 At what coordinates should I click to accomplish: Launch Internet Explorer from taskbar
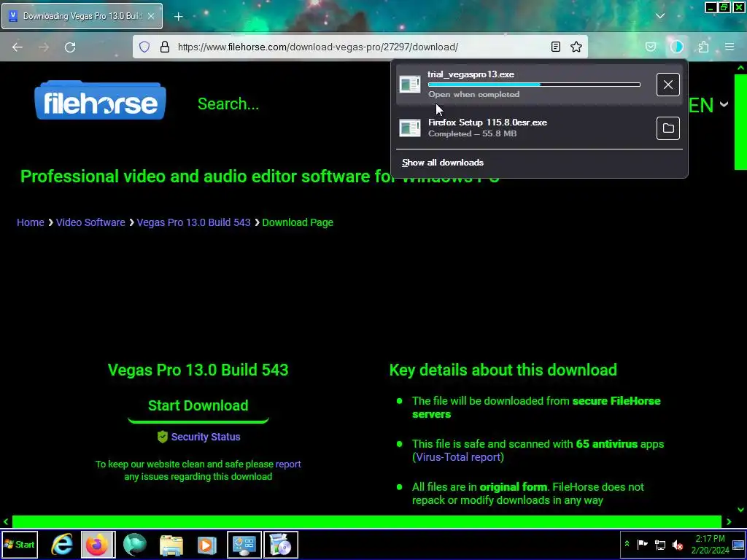(62, 544)
